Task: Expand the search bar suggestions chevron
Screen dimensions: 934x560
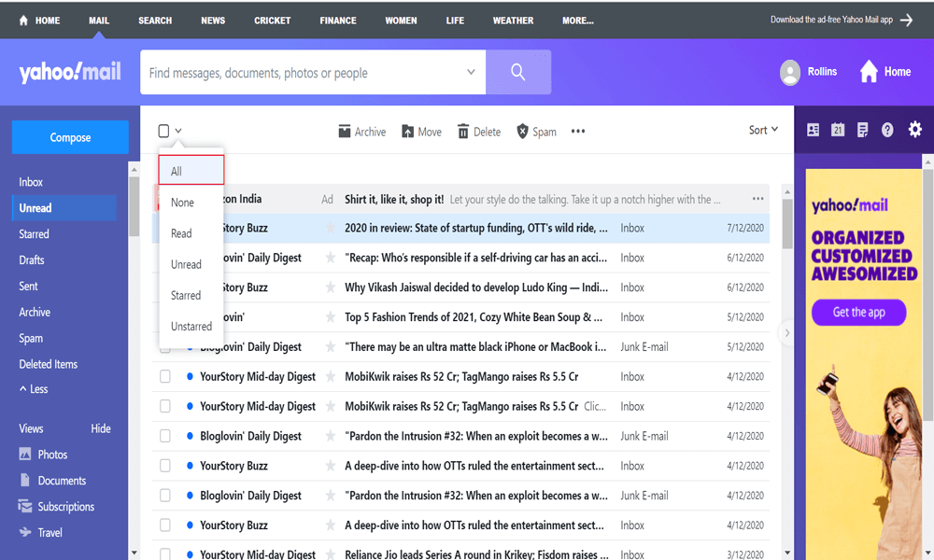Action: point(472,72)
